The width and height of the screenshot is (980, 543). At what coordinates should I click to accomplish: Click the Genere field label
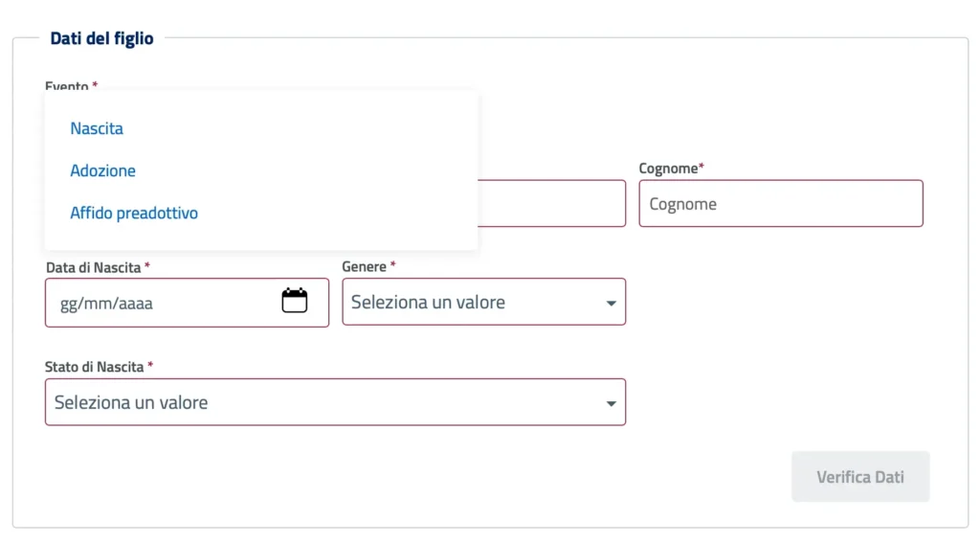[x=364, y=266]
